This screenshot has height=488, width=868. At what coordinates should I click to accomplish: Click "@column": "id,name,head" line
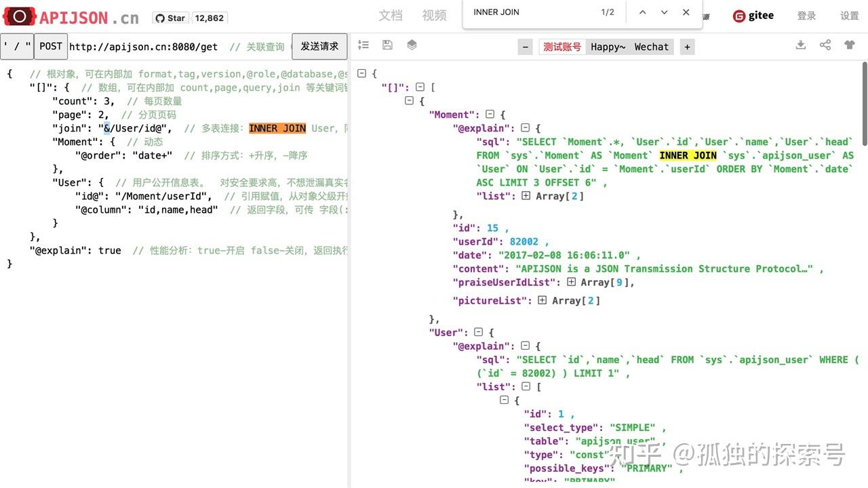146,209
